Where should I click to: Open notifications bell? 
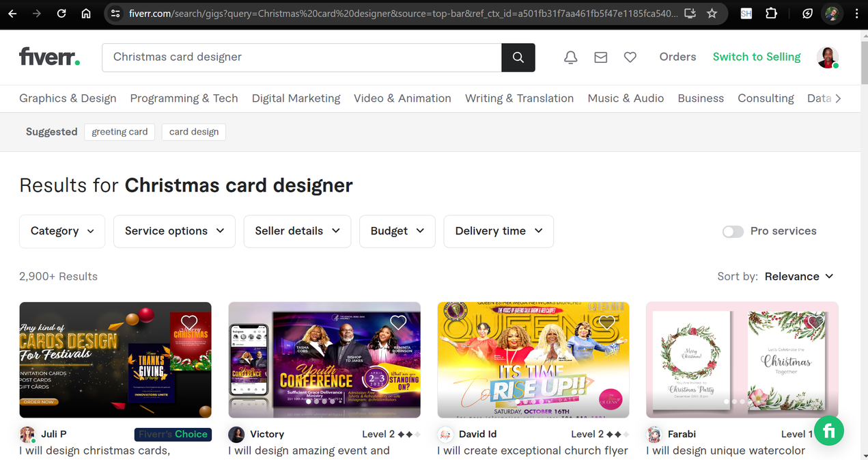click(570, 57)
